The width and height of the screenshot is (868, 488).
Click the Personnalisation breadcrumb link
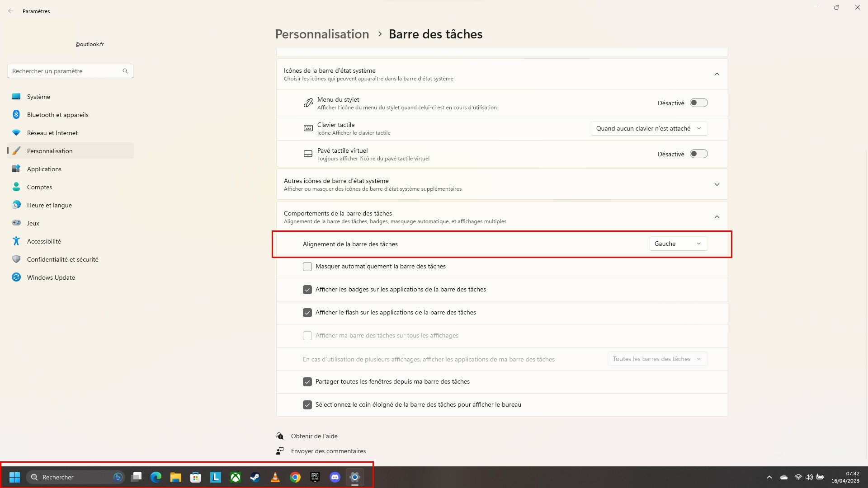point(322,34)
